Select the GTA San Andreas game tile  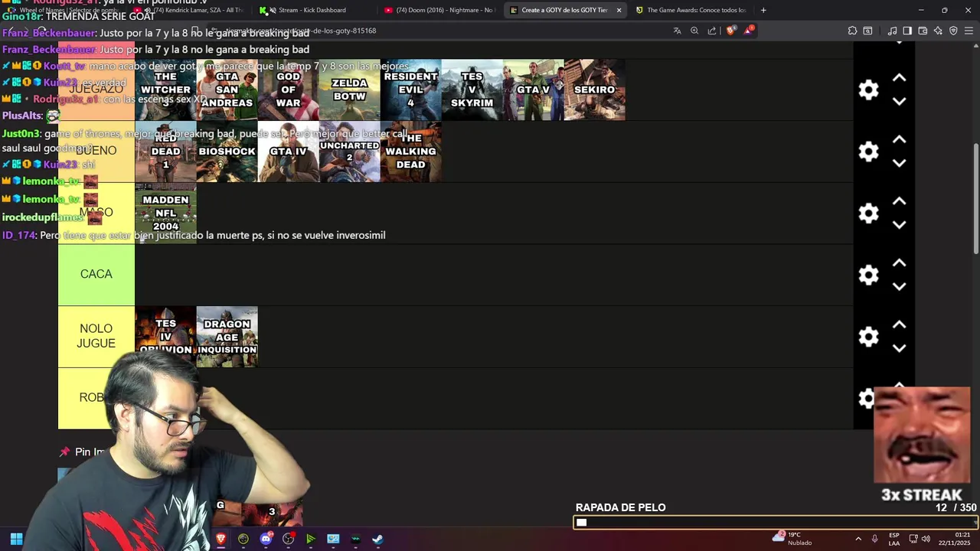tap(227, 90)
